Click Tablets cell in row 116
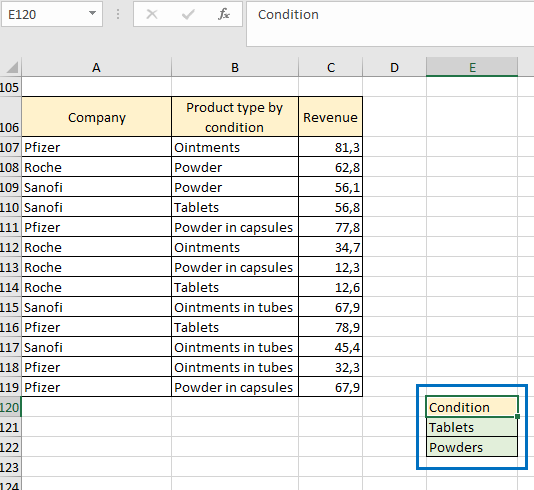 pos(235,327)
